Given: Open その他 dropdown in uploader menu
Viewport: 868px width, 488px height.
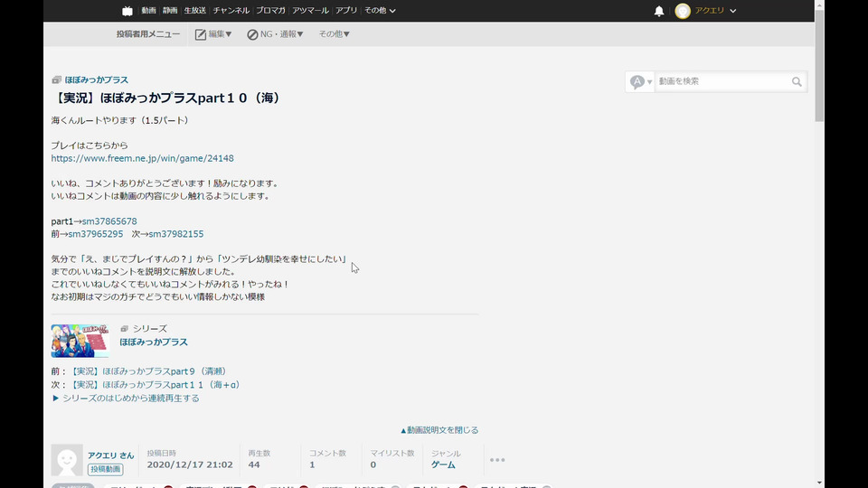Looking at the screenshot, I should (x=334, y=34).
